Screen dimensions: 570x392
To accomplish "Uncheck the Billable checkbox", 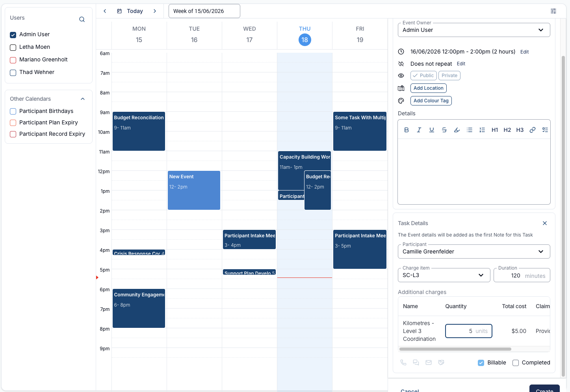I will pos(481,363).
